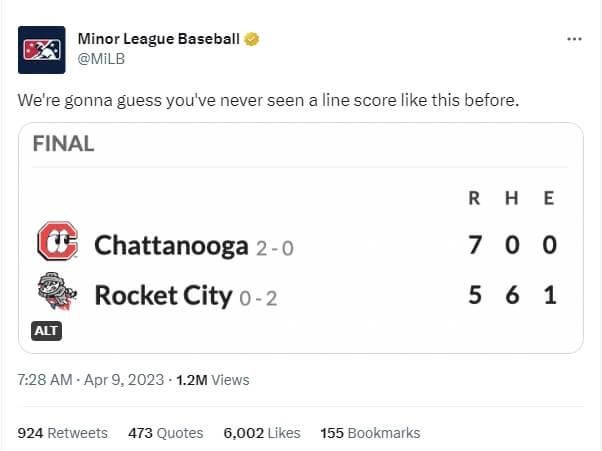The height and width of the screenshot is (451, 602).
Task: View the 473 Quotes list
Action: 165,433
